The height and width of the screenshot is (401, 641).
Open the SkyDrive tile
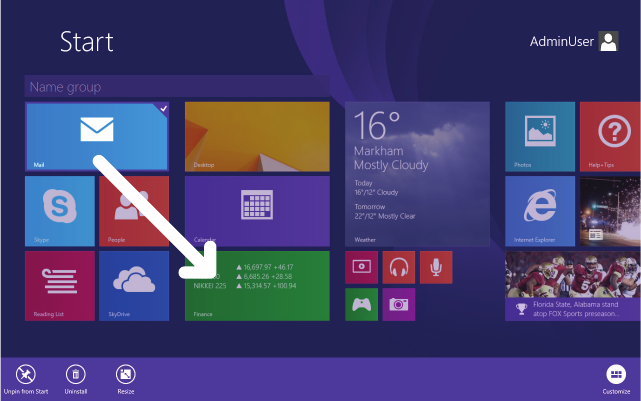pyautogui.click(x=134, y=286)
